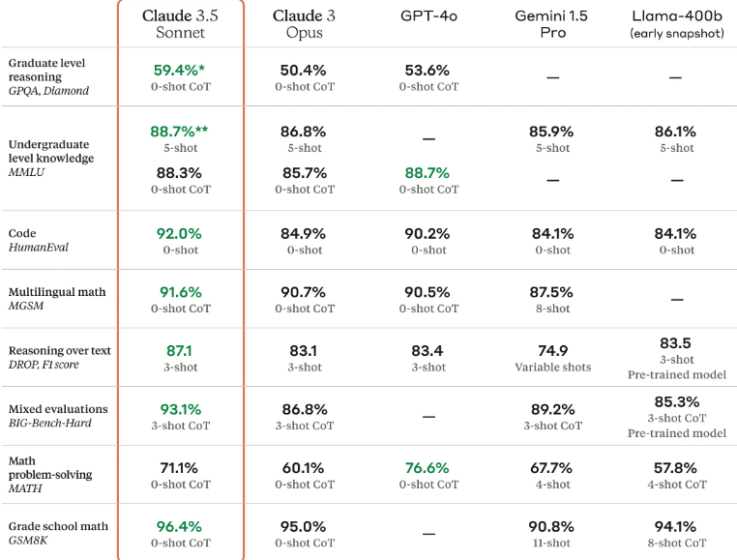
Task: Select the Claude 3 Opus column header
Action: 305,23
